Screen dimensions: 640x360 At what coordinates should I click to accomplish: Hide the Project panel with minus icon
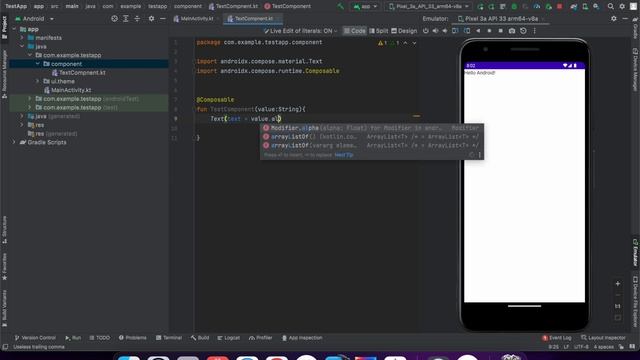(x=163, y=19)
